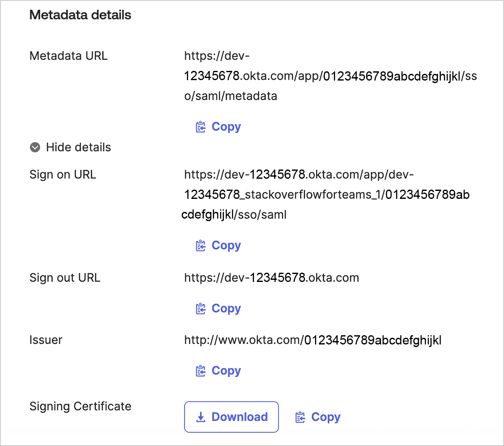Click the Signing Certificate label
Viewport: 504px width, 446px height.
click(80, 406)
